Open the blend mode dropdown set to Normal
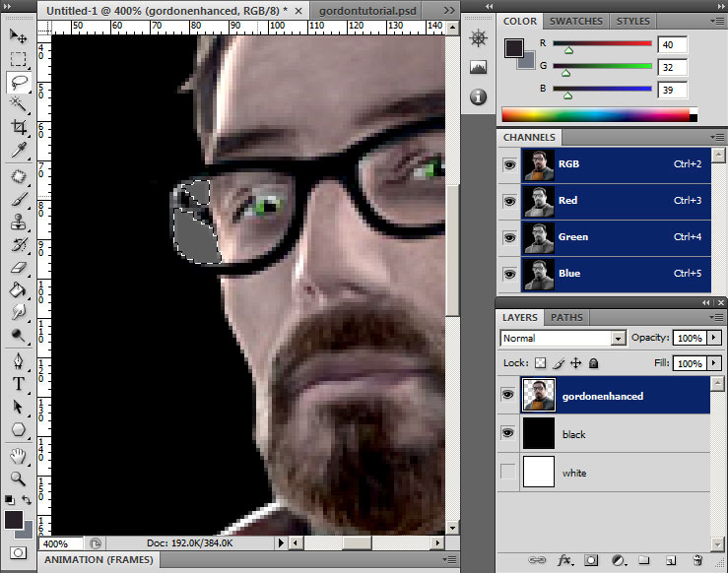This screenshot has height=573, width=728. coord(563,338)
